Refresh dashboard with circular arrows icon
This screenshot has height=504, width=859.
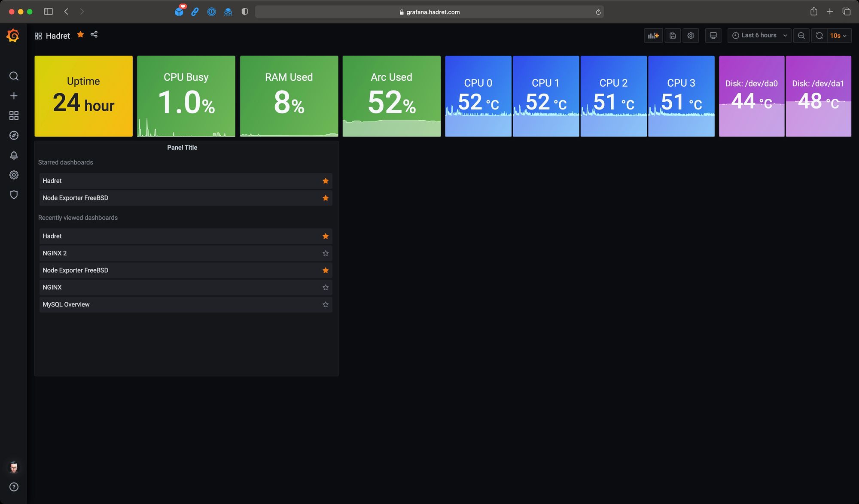tap(819, 36)
